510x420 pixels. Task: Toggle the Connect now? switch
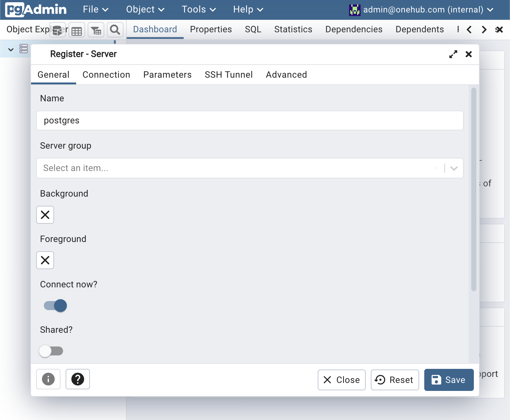point(55,306)
